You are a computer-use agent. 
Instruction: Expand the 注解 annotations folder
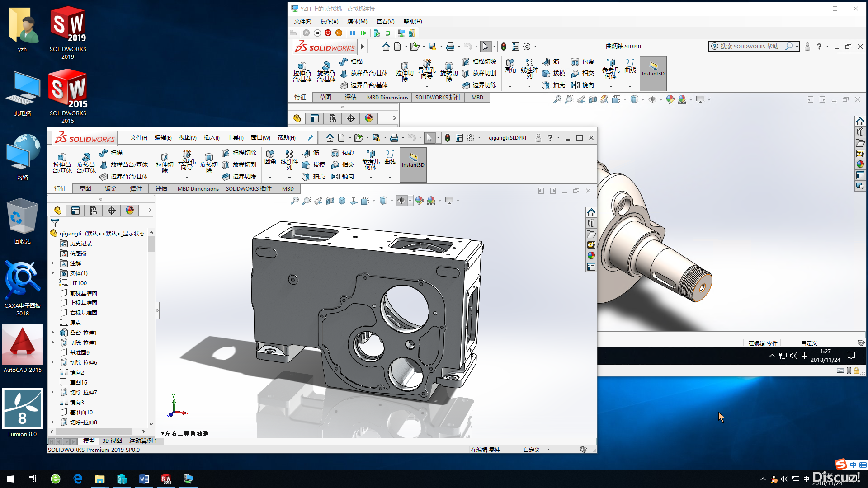pos(53,263)
